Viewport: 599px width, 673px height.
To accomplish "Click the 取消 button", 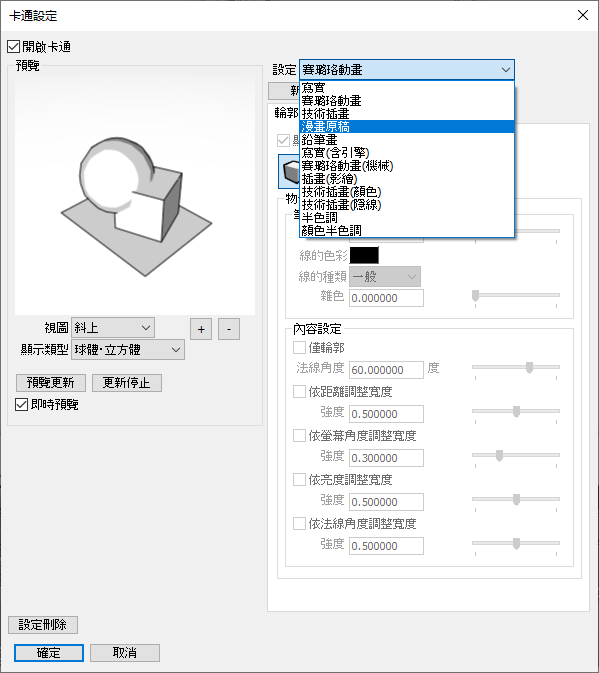I will click(125, 653).
